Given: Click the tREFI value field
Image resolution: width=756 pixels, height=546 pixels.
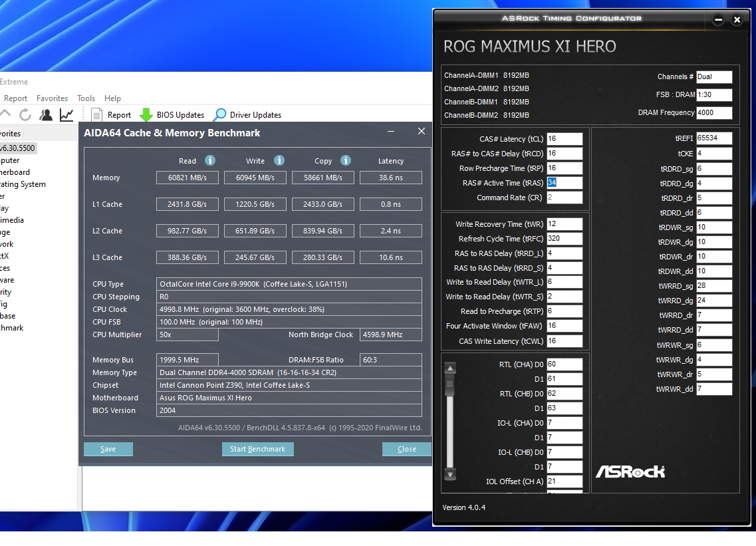Looking at the screenshot, I should 713,138.
